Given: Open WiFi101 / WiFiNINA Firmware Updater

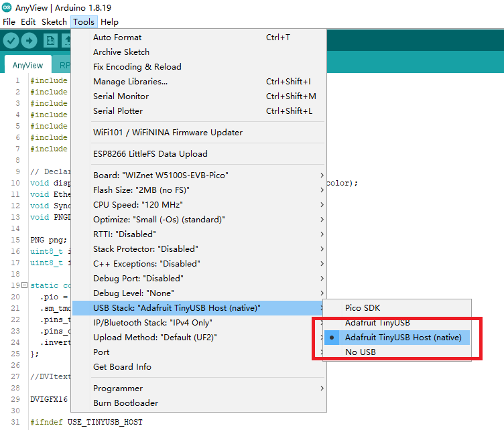Looking at the screenshot, I should coord(198,133).
